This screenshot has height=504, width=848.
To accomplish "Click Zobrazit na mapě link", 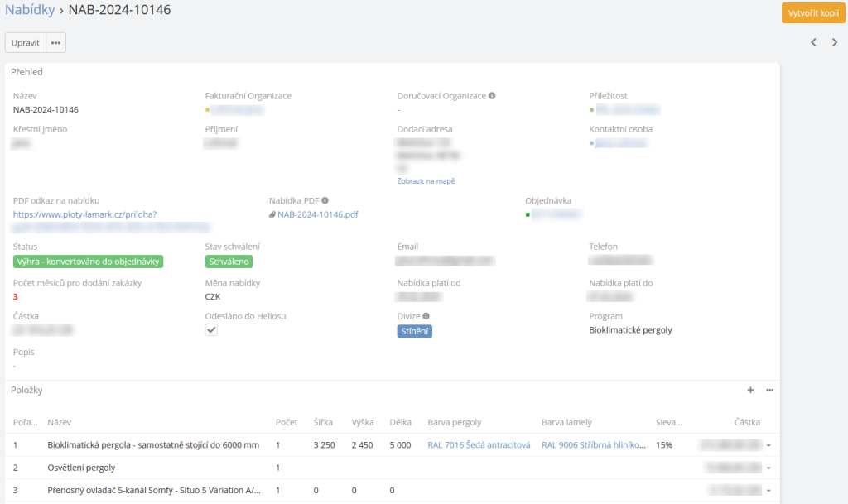I will [x=426, y=181].
